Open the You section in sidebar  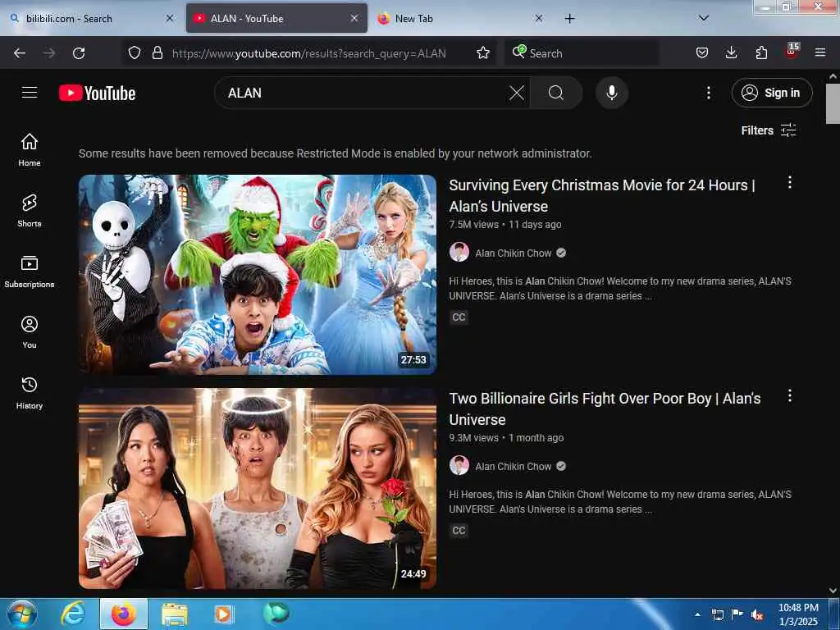(30, 332)
